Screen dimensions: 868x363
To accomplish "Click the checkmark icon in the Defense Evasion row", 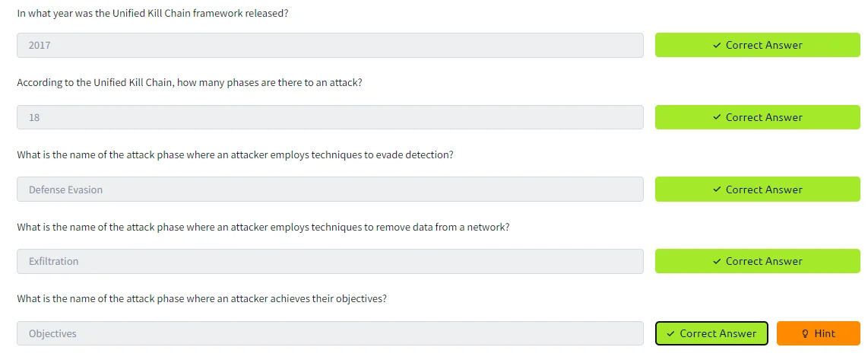I will coord(717,189).
